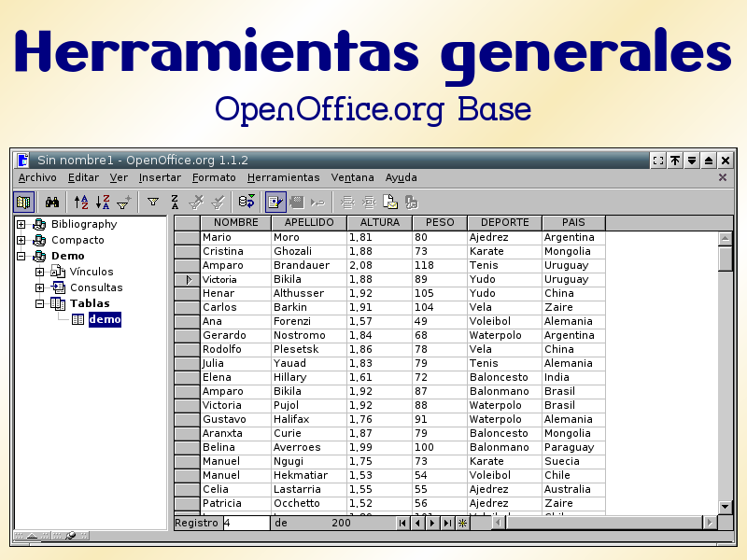747x560 pixels.
Task: Sort ascending with the A-Z icon
Action: click(x=82, y=201)
